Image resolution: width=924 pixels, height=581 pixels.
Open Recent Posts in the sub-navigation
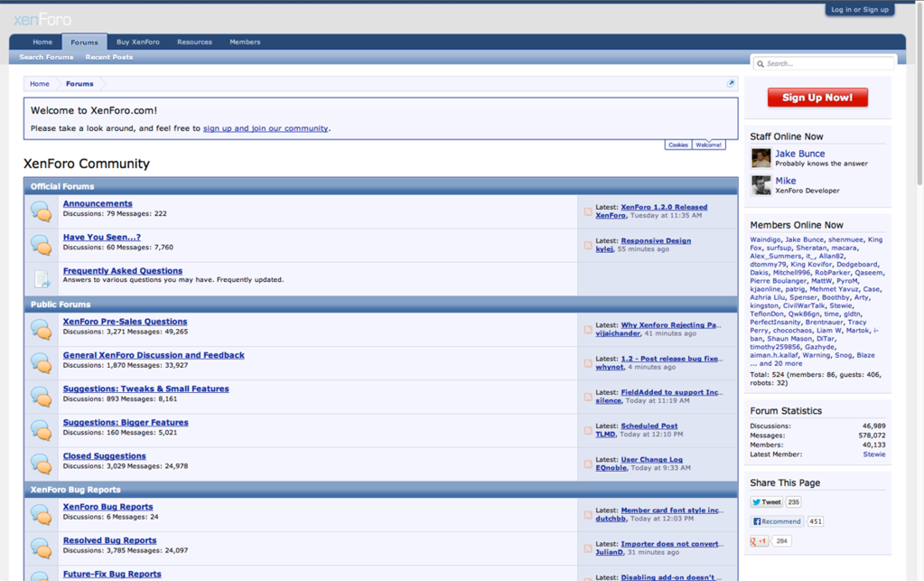(108, 57)
